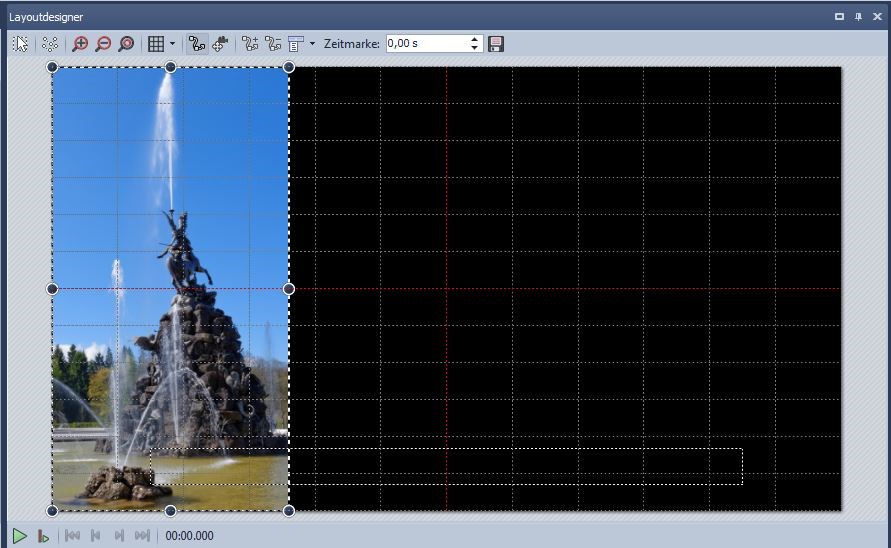Play from current position marker

[43, 536]
